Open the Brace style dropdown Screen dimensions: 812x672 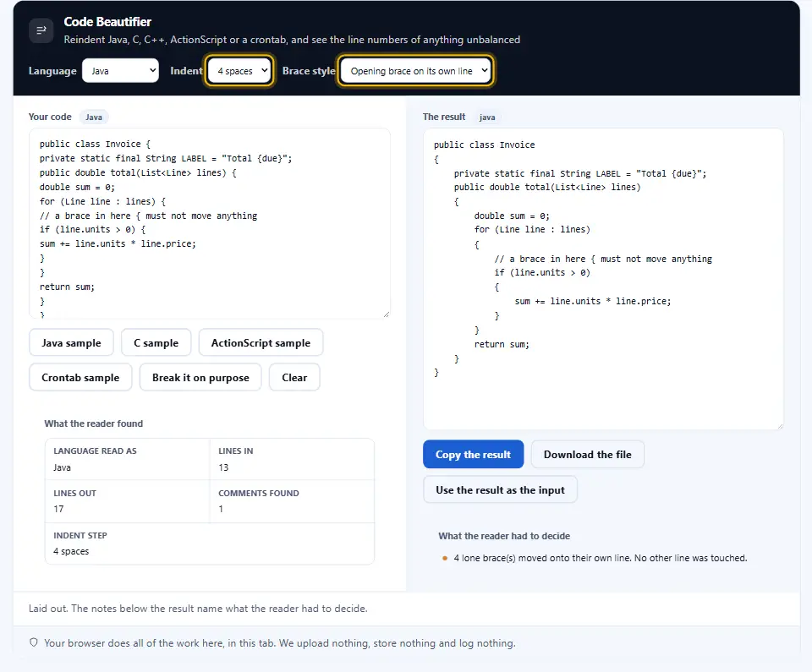click(416, 70)
